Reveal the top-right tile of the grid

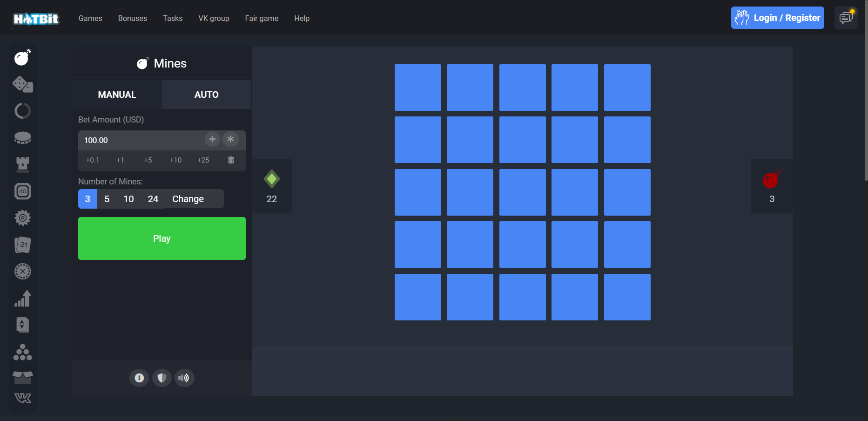pyautogui.click(x=627, y=88)
